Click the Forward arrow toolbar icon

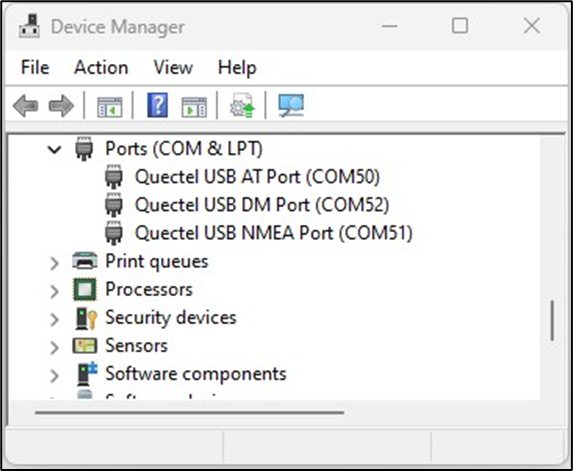pyautogui.click(x=61, y=106)
